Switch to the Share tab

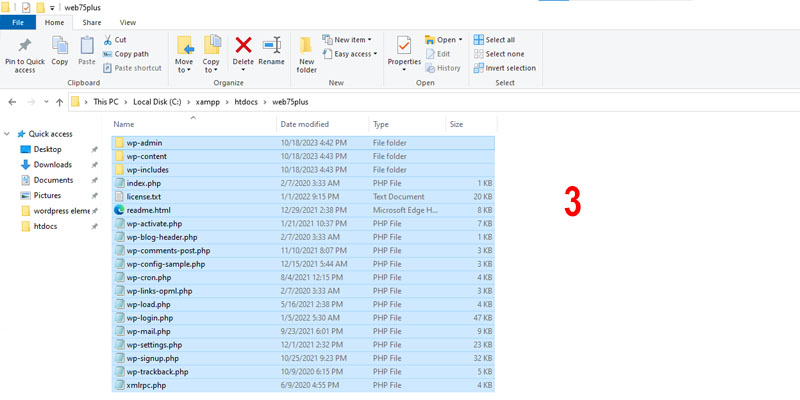[92, 22]
